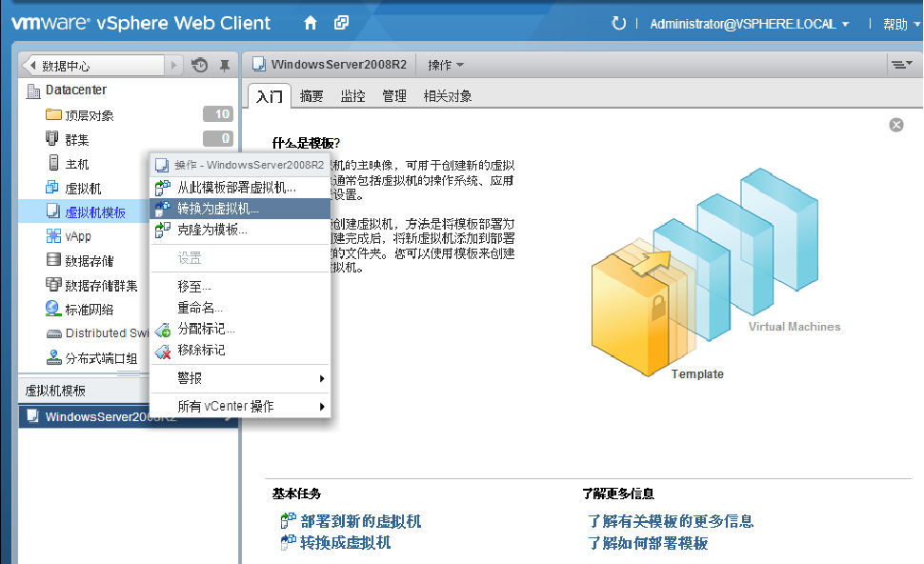Choose 分配标记 from the context menu
The image size is (924, 564).
click(240, 329)
